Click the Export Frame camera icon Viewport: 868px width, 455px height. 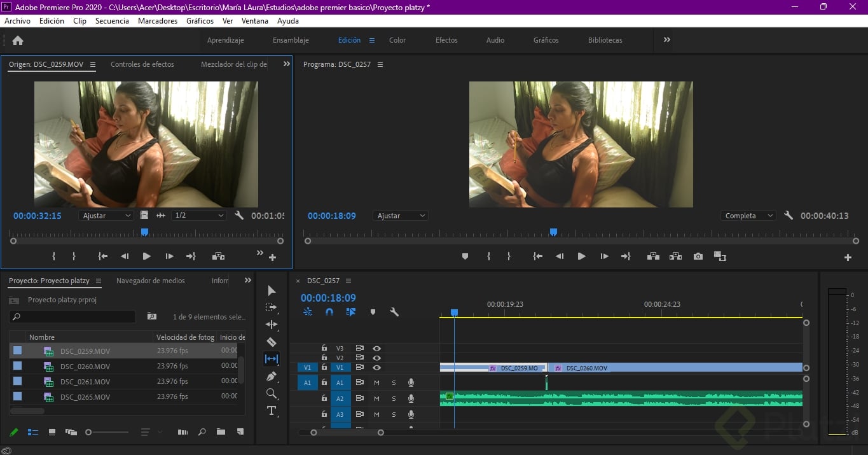(x=698, y=256)
